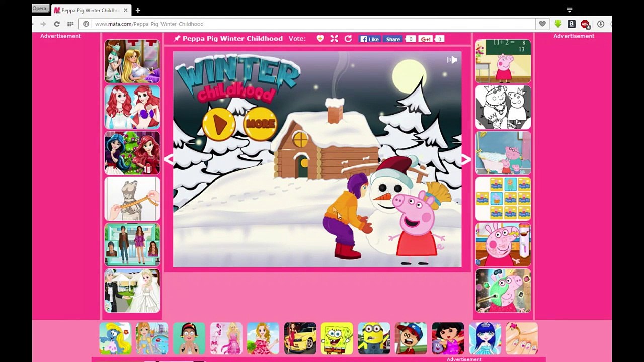Open the Elsa wedding bride game thumbnail

tap(132, 291)
